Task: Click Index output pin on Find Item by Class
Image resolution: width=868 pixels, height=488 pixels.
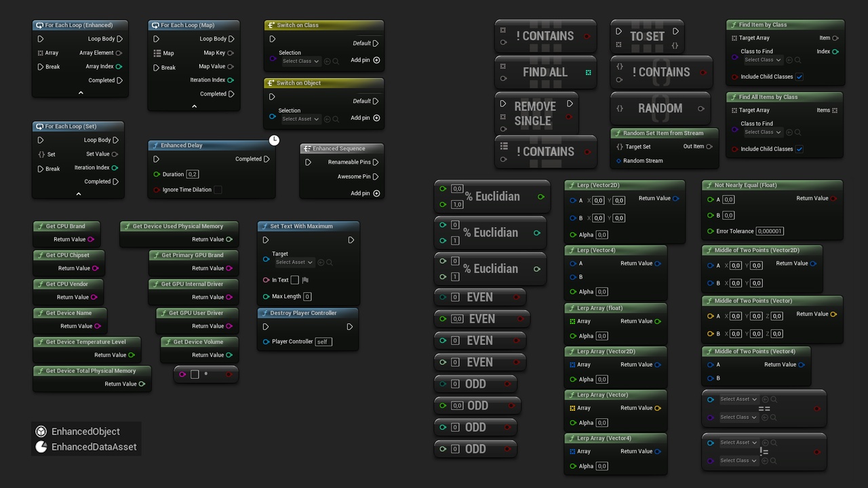Action: click(x=835, y=52)
